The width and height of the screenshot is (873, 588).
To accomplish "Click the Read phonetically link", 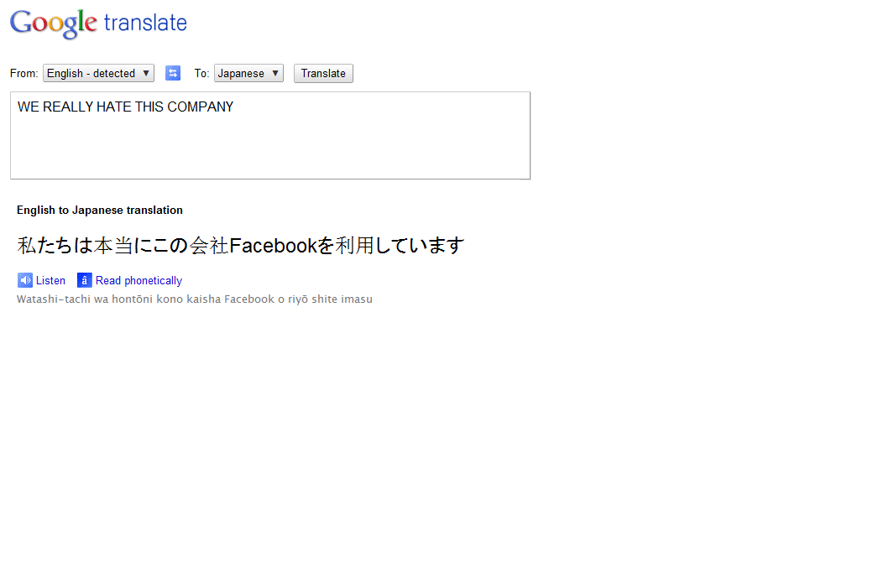I will 139,280.
